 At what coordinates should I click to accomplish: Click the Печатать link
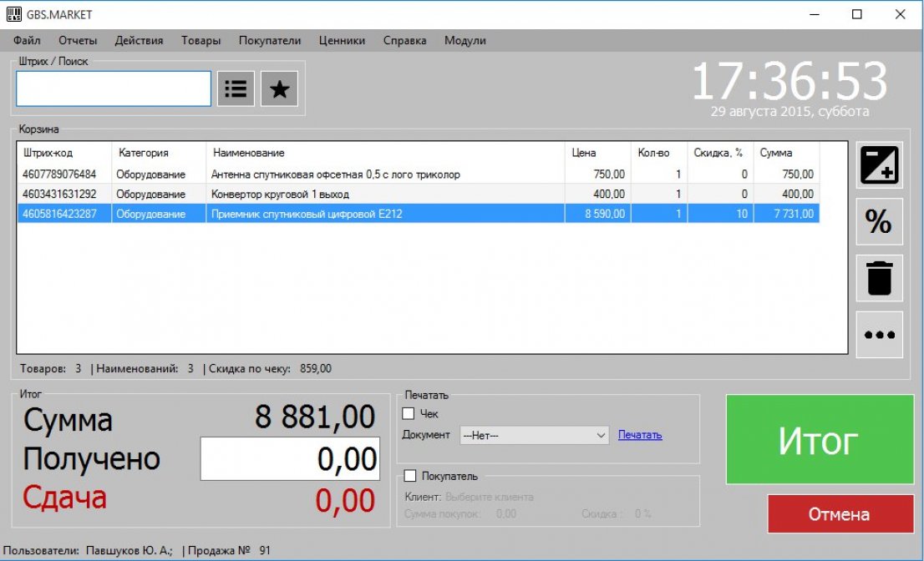click(x=640, y=435)
